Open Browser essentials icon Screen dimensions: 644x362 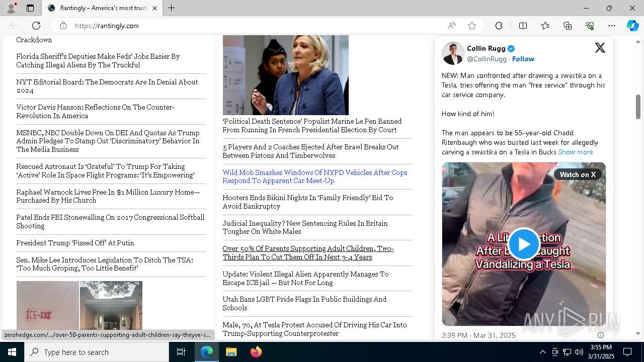[x=590, y=26]
